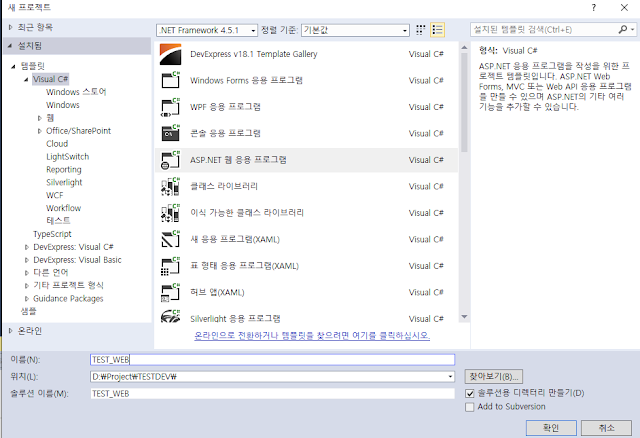The height and width of the screenshot is (438, 640).
Task: Click the class library template icon
Action: pos(171,187)
